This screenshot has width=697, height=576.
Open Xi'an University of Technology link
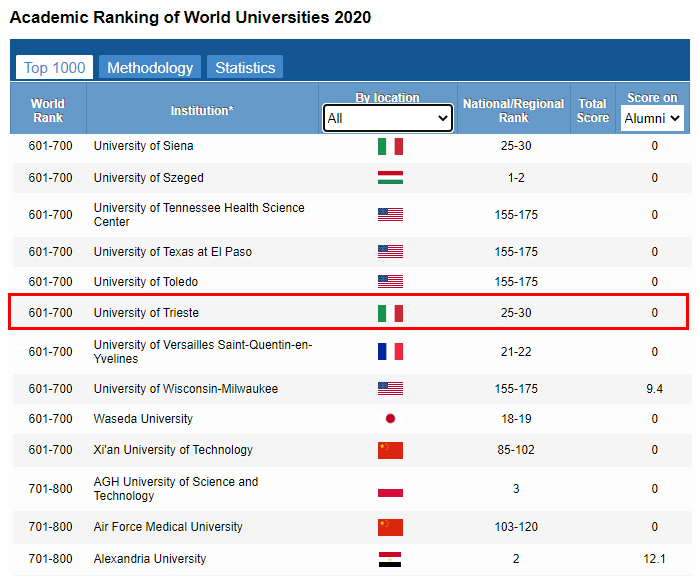[173, 450]
